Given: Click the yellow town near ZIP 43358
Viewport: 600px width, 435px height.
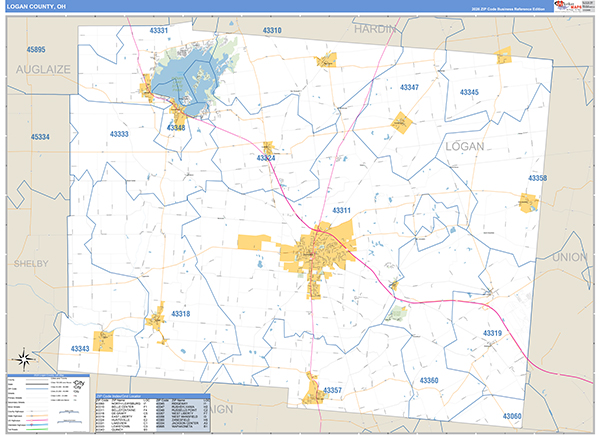Looking at the screenshot, I should click(x=528, y=202).
